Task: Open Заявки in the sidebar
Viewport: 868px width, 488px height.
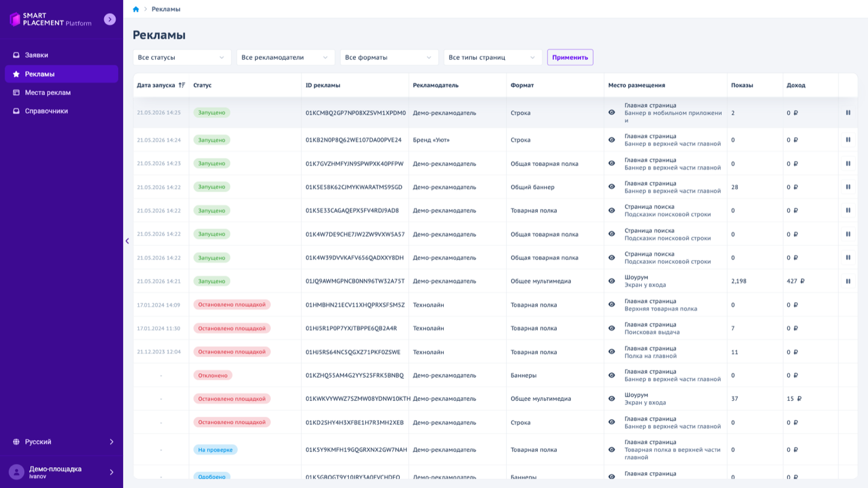Action: 61,55
